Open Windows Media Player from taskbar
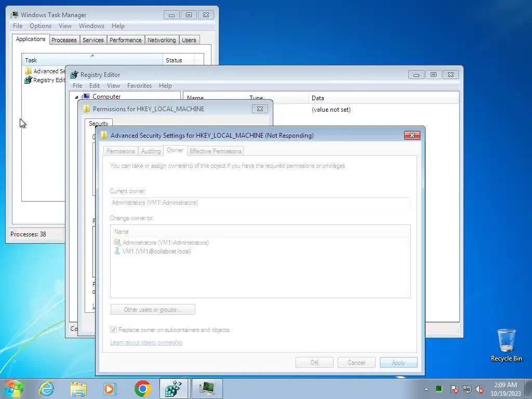Screen dimensions: 532x399 point(110,389)
